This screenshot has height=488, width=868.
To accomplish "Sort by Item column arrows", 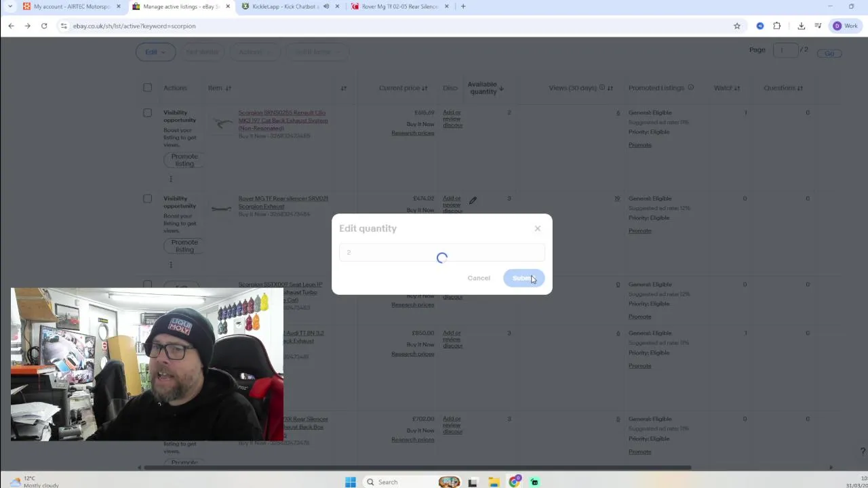I will [x=228, y=88].
